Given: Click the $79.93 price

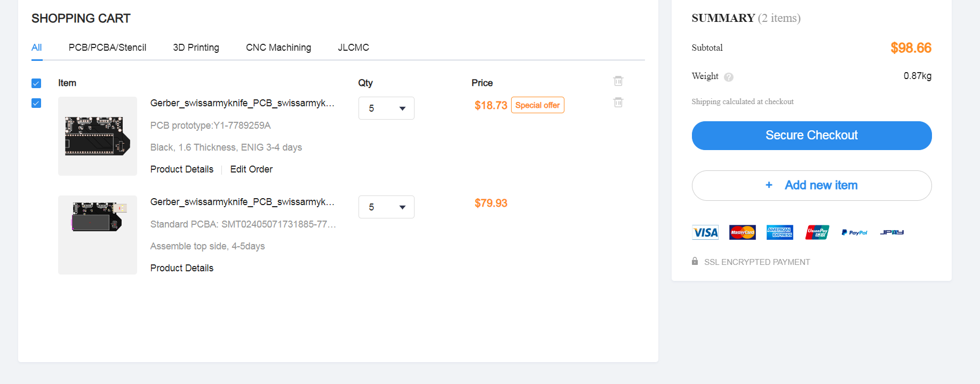Looking at the screenshot, I should click(491, 203).
